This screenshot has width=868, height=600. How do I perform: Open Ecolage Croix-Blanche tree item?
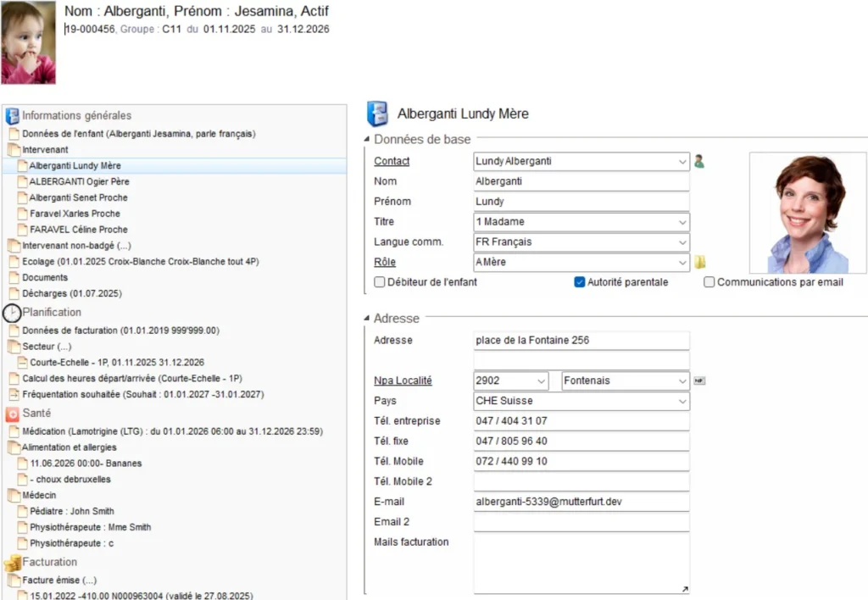pyautogui.click(x=141, y=262)
